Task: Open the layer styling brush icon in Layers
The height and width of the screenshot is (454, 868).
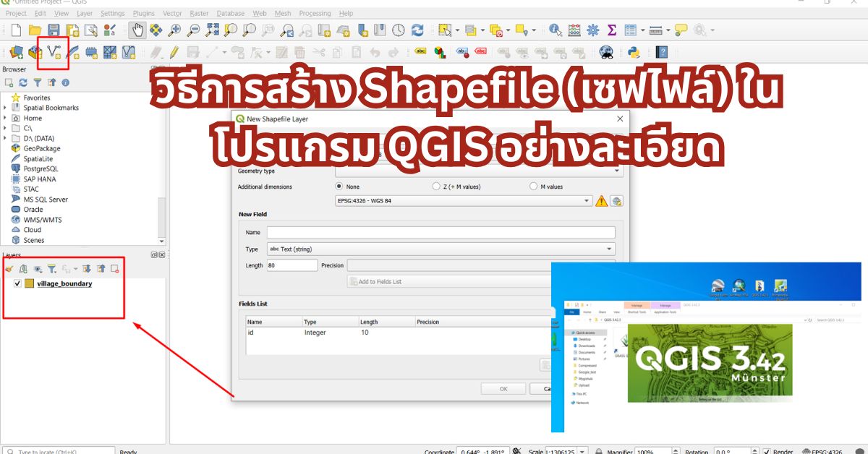Action: [x=9, y=268]
